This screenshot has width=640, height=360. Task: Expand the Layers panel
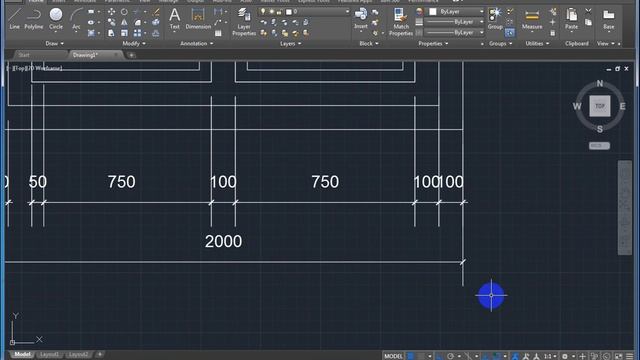pyautogui.click(x=290, y=43)
